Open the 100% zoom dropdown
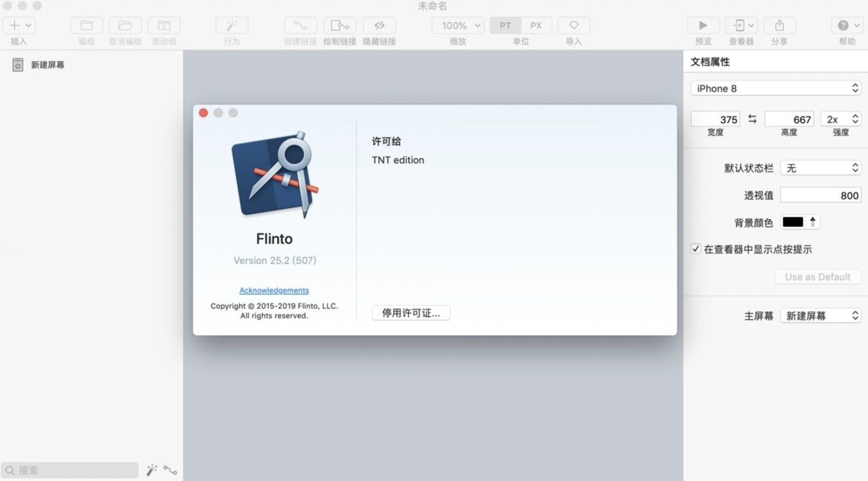Screen dimensions: 868x481 (x=458, y=26)
